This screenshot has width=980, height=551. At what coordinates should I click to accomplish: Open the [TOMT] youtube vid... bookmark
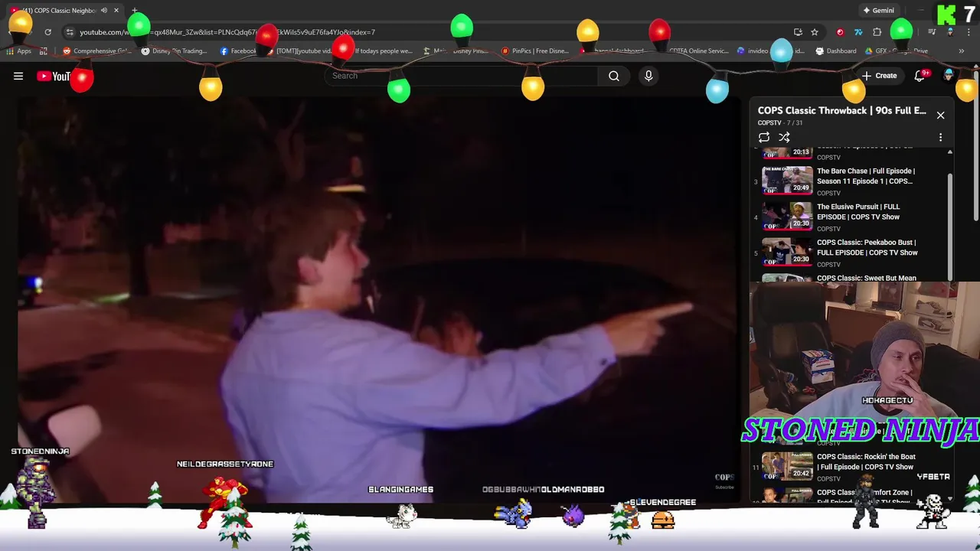299,51
